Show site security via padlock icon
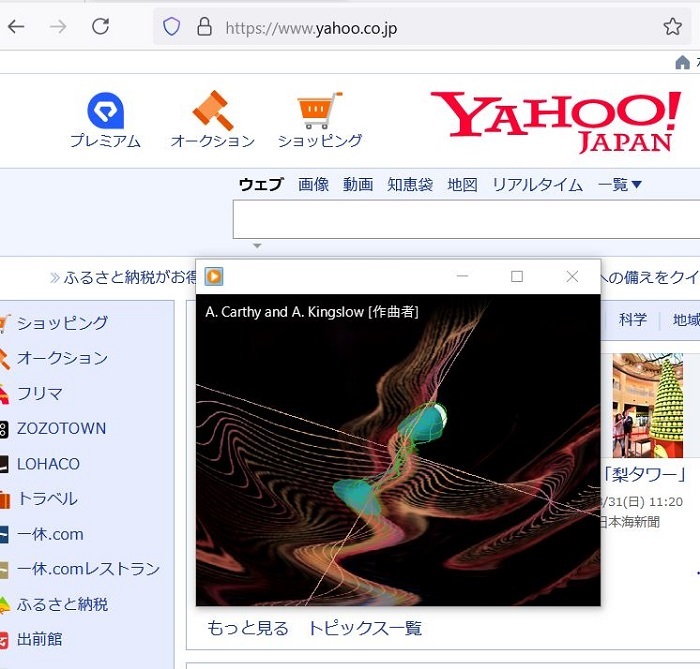Image resolution: width=700 pixels, height=669 pixels. tap(204, 27)
